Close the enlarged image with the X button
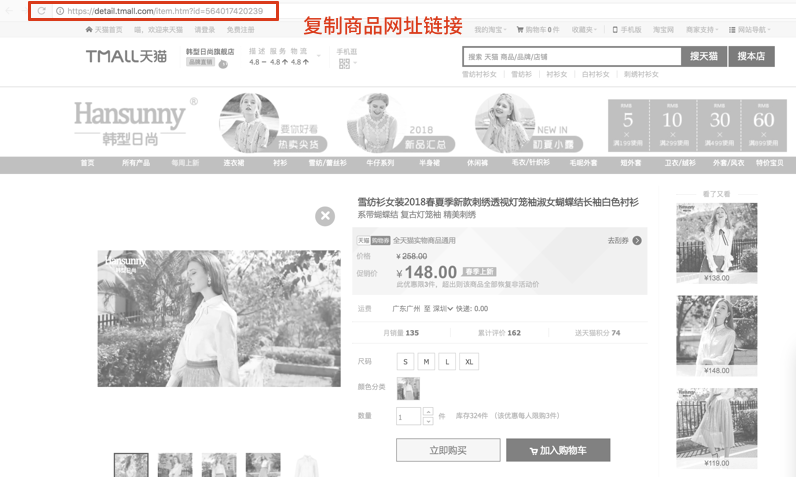This screenshot has height=477, width=796. click(325, 216)
